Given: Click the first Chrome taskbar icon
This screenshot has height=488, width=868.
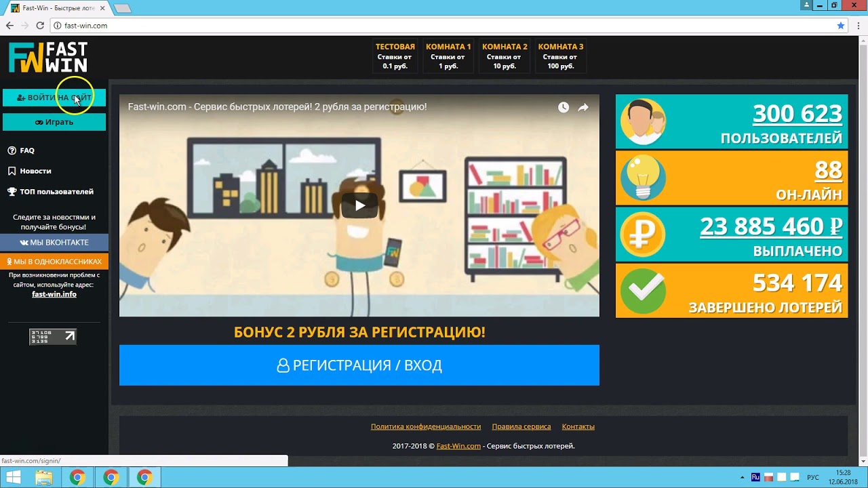Looking at the screenshot, I should point(77,478).
